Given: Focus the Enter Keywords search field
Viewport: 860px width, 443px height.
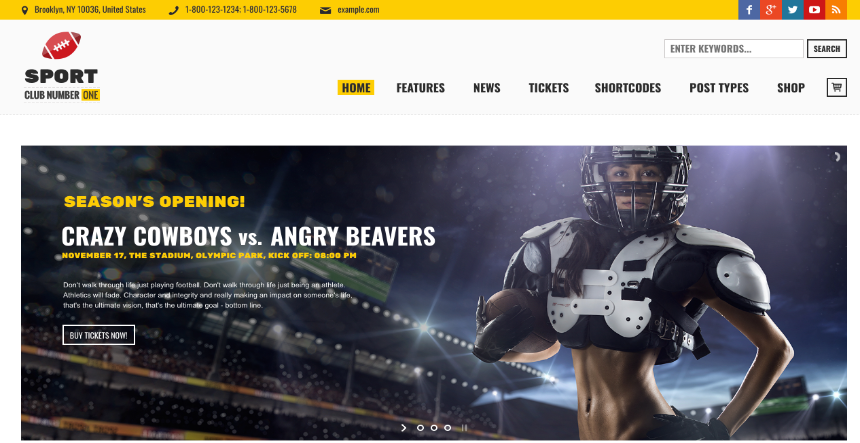Looking at the screenshot, I should click(x=734, y=49).
